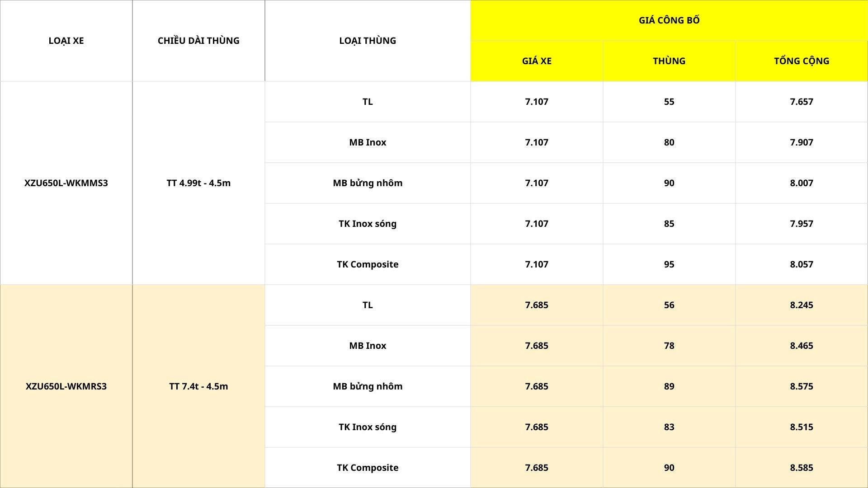Click the XZU650L-WKMMS3 model cell
The height and width of the screenshot is (488, 868).
click(66, 183)
